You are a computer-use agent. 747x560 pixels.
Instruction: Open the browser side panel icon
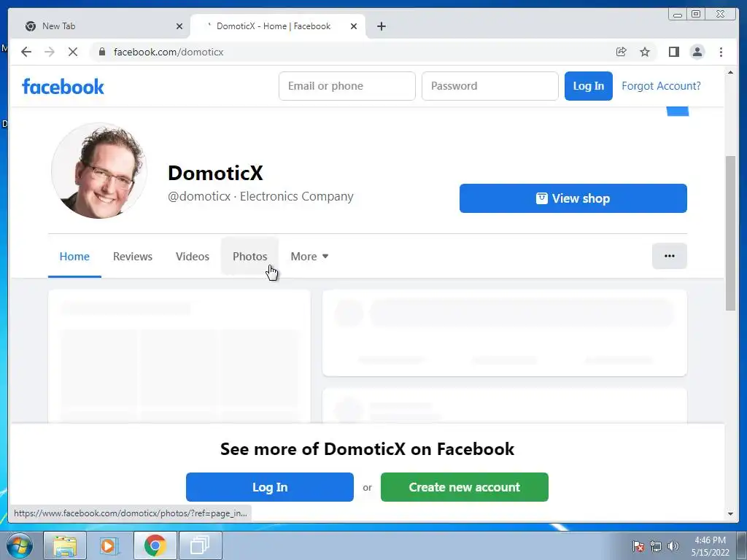[673, 52]
